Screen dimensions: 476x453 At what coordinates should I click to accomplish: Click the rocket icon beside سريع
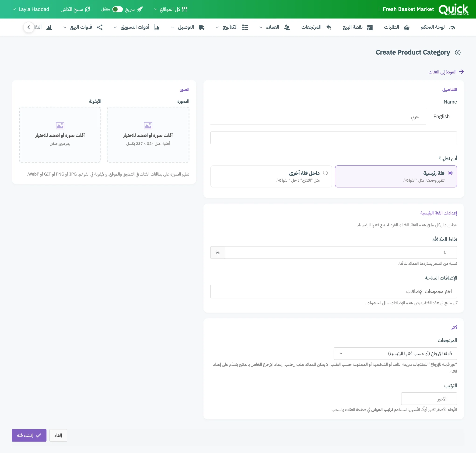(140, 9)
